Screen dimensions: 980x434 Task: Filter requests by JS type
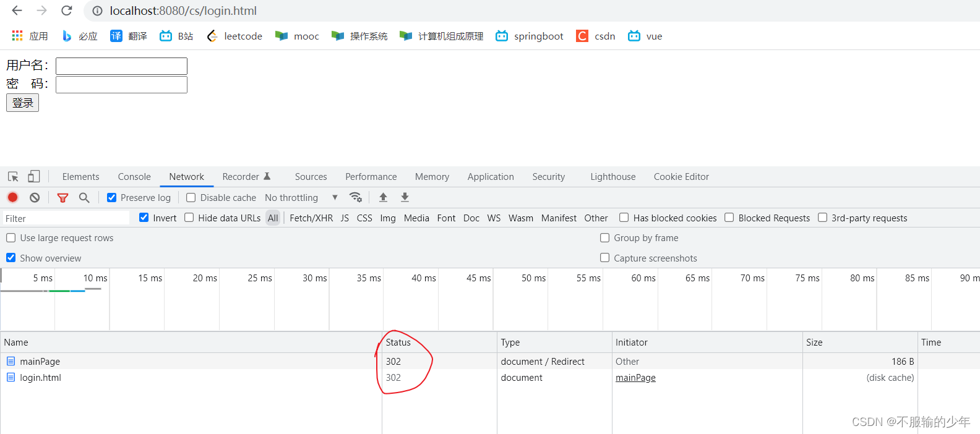(345, 218)
